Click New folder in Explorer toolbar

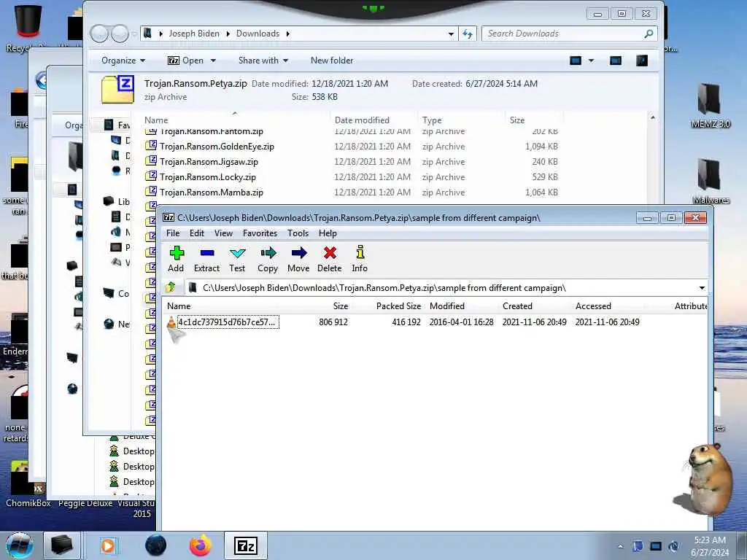332,61
